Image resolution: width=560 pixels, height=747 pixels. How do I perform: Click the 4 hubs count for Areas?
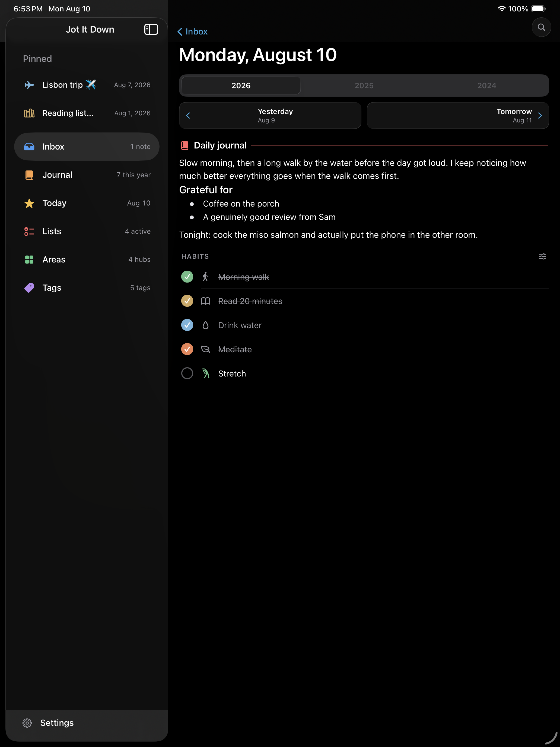[139, 259]
